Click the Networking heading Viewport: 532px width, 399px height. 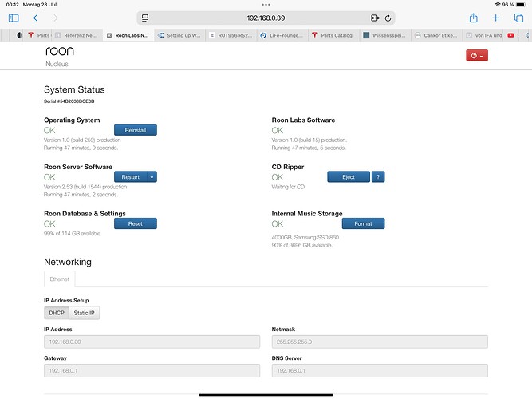coord(68,262)
